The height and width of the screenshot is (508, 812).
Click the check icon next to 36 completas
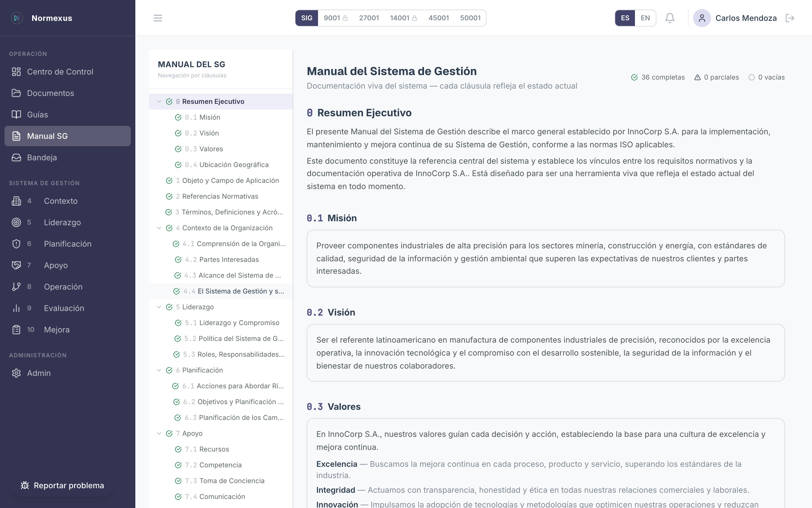tap(634, 77)
